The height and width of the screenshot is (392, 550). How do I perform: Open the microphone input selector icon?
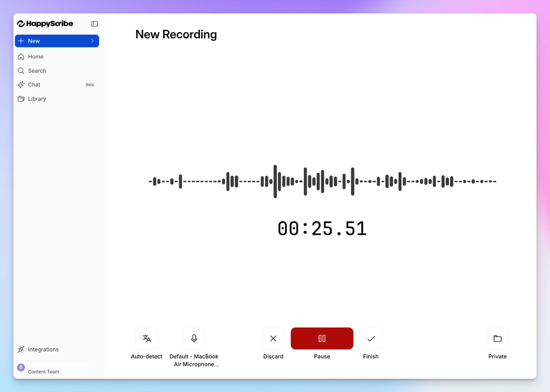pyautogui.click(x=194, y=338)
